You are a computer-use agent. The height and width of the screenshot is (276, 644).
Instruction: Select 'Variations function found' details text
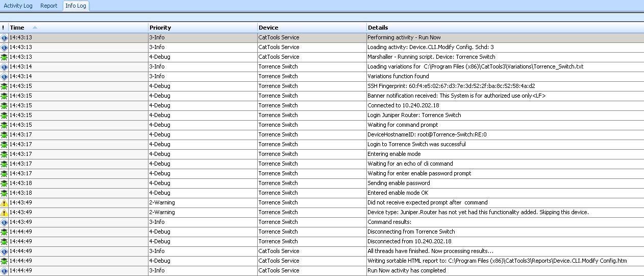pyautogui.click(x=398, y=76)
